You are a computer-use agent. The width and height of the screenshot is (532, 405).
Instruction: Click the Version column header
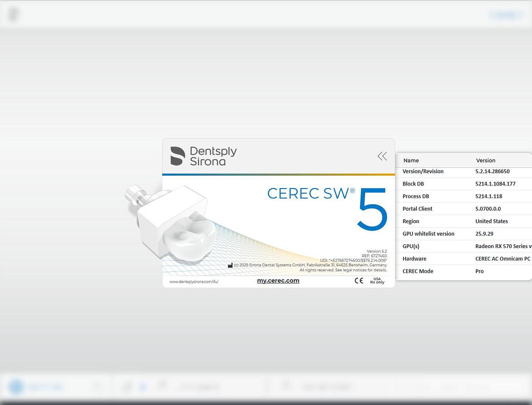[x=486, y=161]
